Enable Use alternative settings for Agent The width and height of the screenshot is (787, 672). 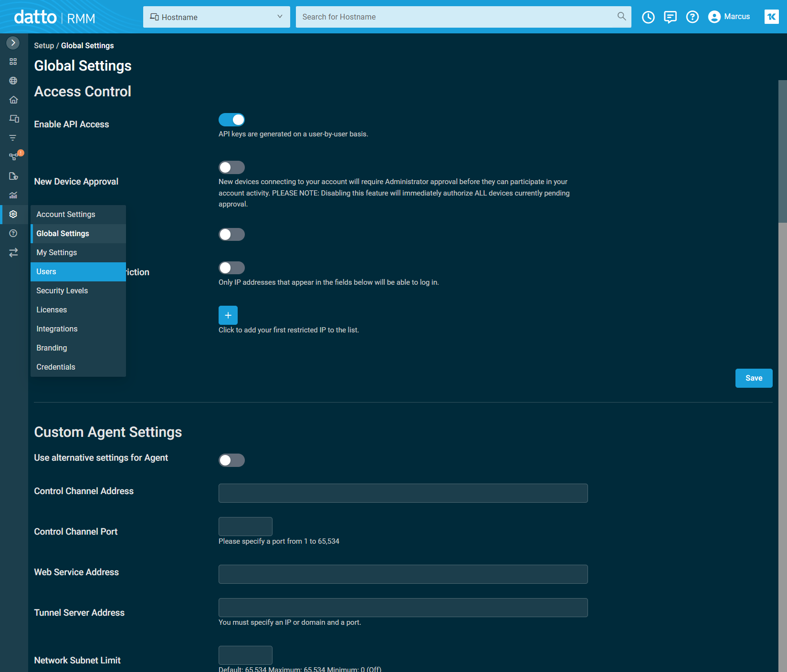coord(231,460)
